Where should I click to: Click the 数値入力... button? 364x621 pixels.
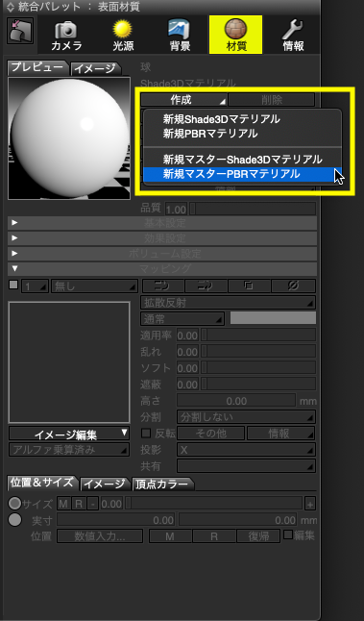pos(100,536)
